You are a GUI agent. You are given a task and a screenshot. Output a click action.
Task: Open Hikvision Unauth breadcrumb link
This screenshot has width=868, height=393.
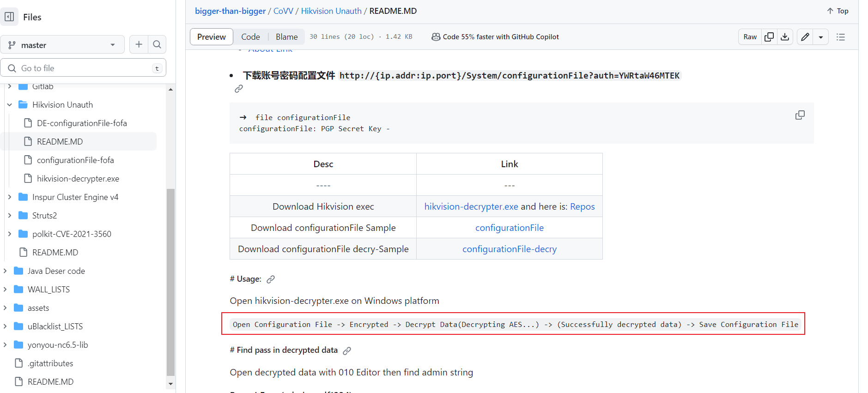[x=331, y=11]
